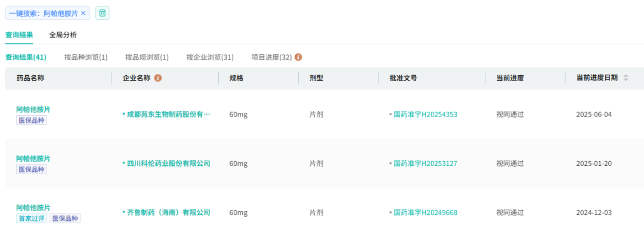Click the trash icon to clear filters

(x=103, y=13)
